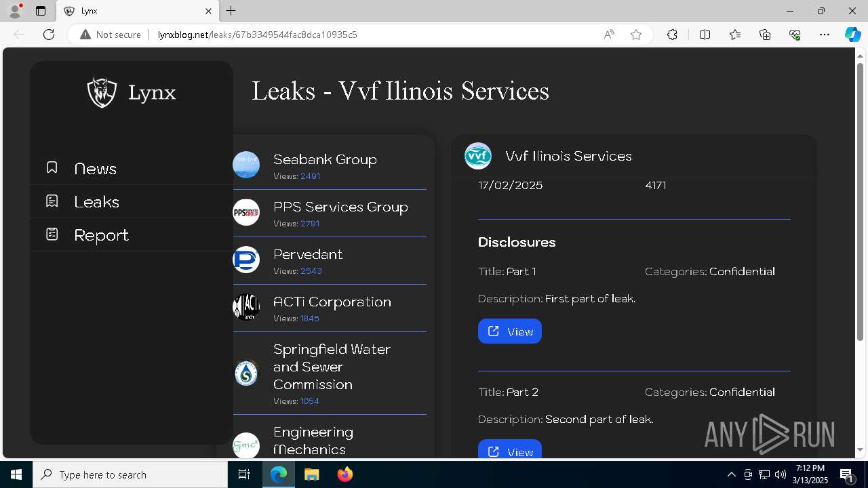Select Engineering Mechanics leak entry
This screenshot has width=868, height=488.
[330, 437]
